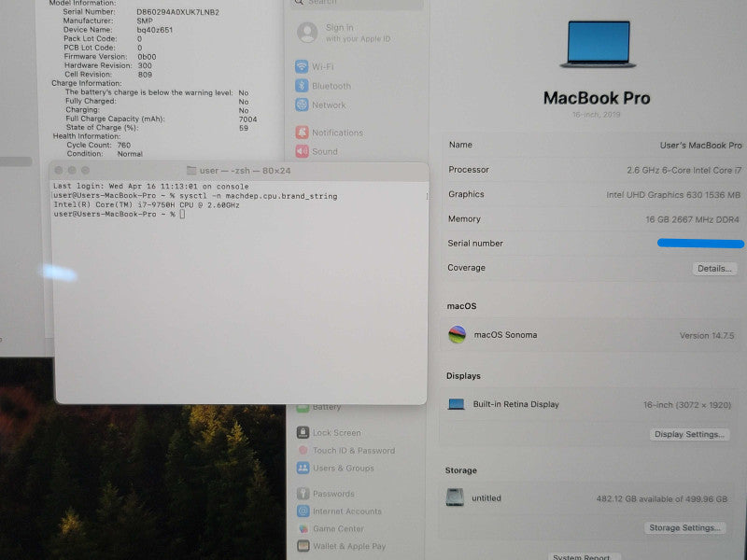Image resolution: width=747 pixels, height=560 pixels.
Task: Click the untitled storage drive icon
Action: coord(455,497)
